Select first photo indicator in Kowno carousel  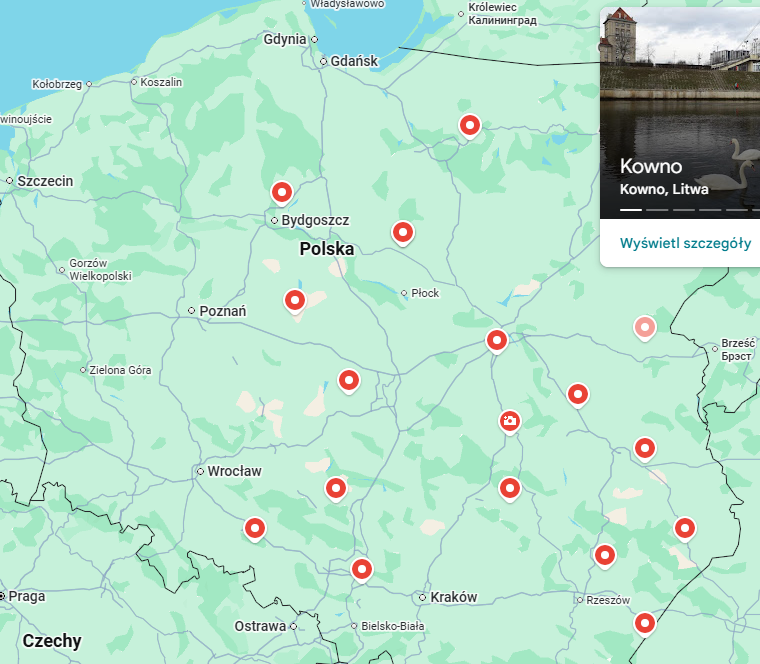pyautogui.click(x=631, y=210)
